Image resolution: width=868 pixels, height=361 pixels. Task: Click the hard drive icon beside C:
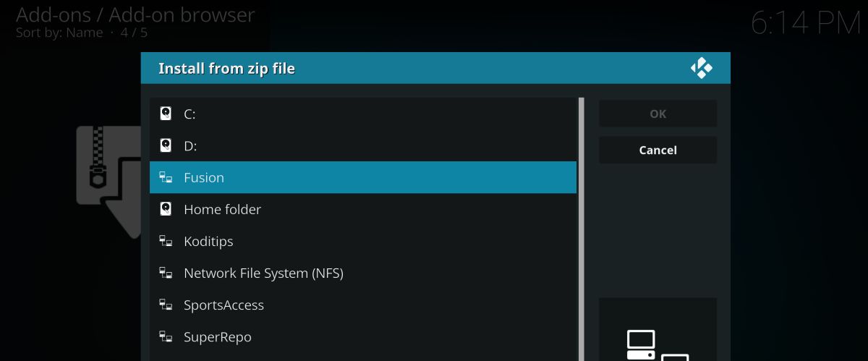[x=166, y=114]
